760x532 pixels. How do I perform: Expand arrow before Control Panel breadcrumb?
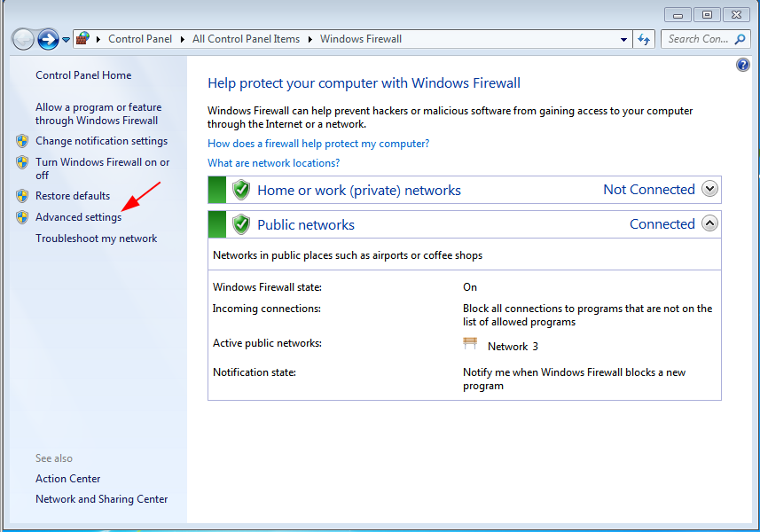click(x=98, y=39)
